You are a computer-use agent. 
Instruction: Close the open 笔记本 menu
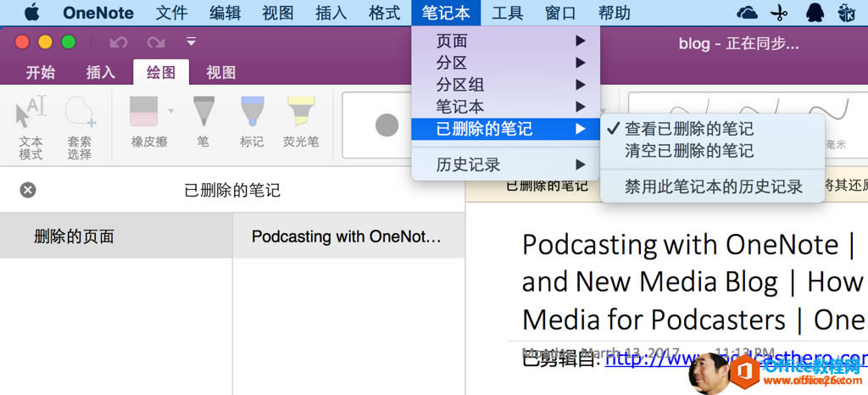coord(446,13)
